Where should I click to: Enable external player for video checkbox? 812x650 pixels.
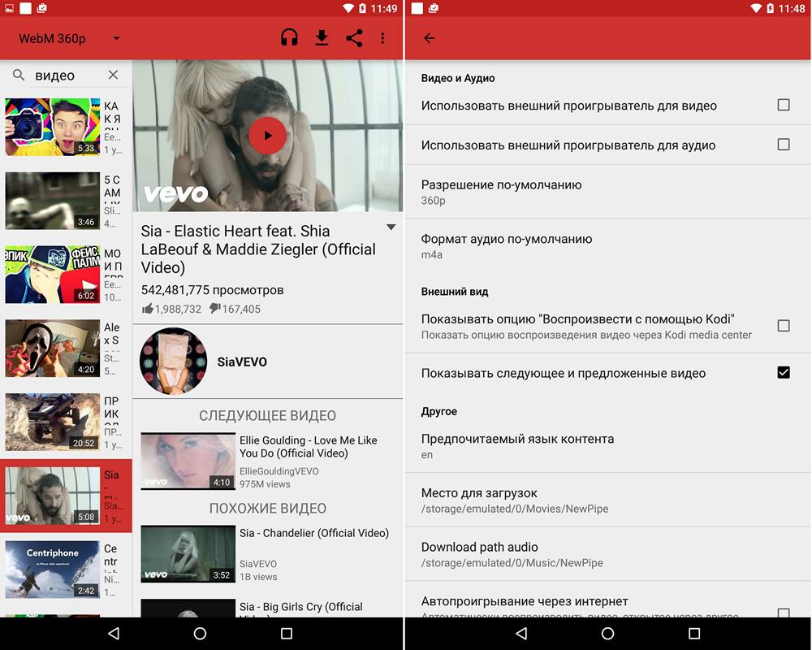[784, 106]
